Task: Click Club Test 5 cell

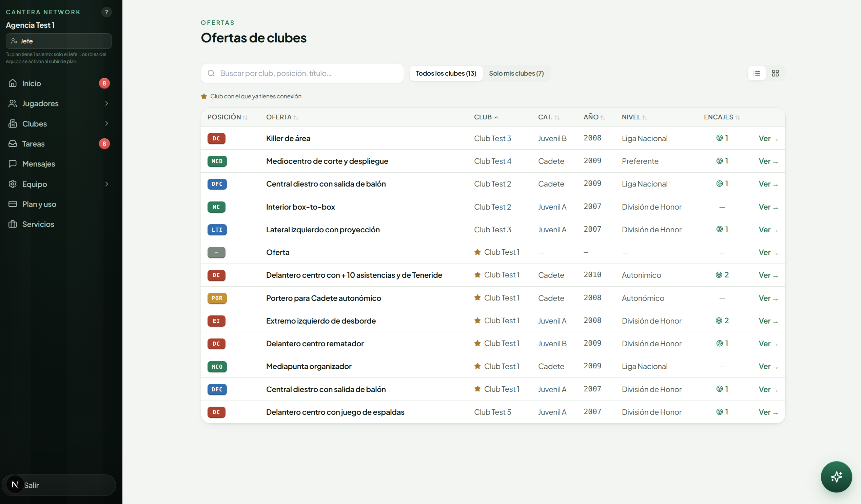Action: tap(492, 412)
